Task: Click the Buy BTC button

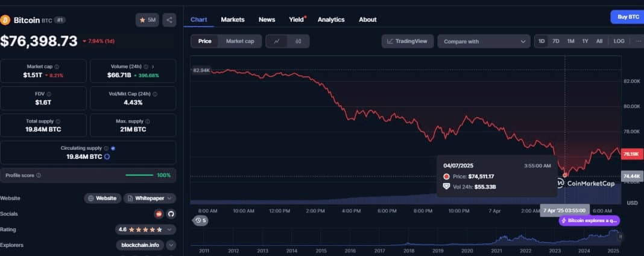Action: tap(628, 17)
